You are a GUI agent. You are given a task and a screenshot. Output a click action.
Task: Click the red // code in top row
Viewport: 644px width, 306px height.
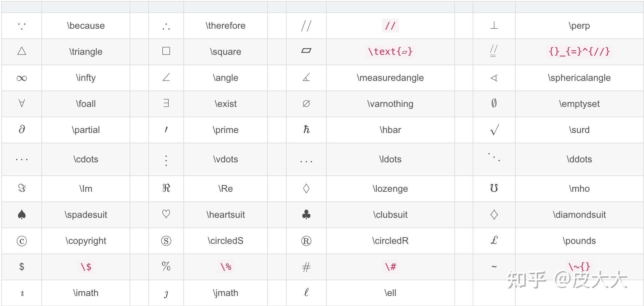[390, 25]
